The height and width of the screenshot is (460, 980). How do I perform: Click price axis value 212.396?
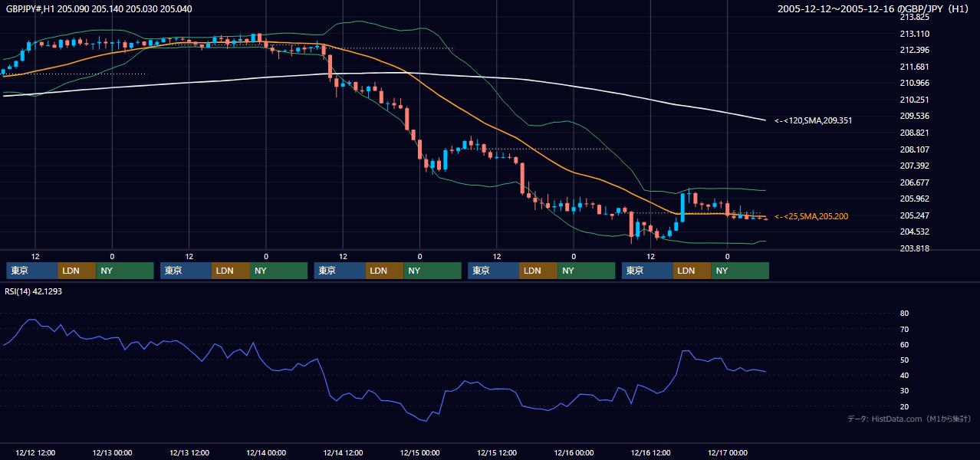[x=914, y=50]
